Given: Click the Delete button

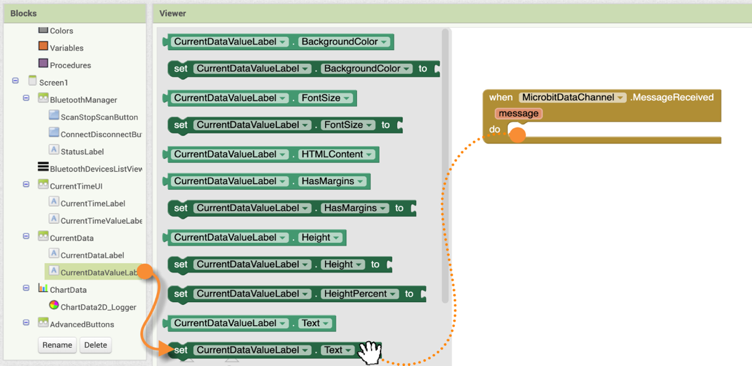Looking at the screenshot, I should click(x=95, y=345).
